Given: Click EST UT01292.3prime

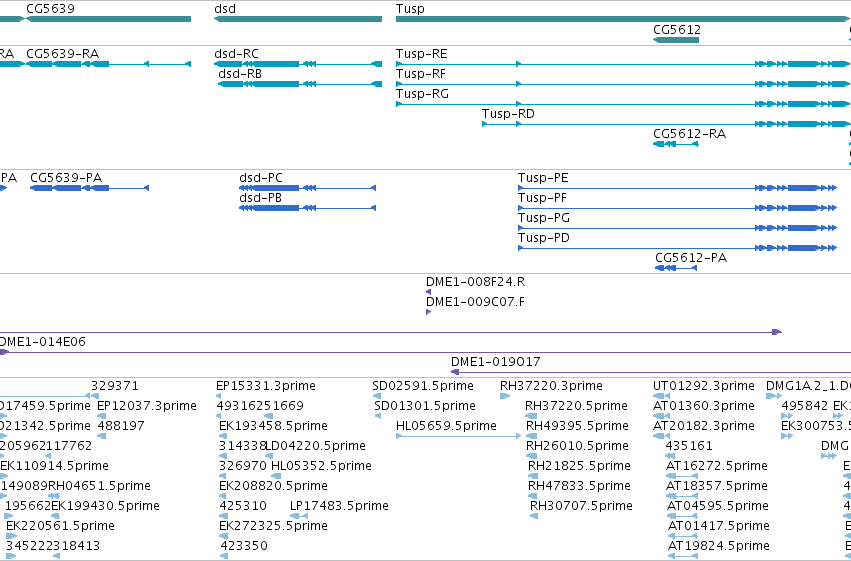Looking at the screenshot, I should (x=703, y=386).
